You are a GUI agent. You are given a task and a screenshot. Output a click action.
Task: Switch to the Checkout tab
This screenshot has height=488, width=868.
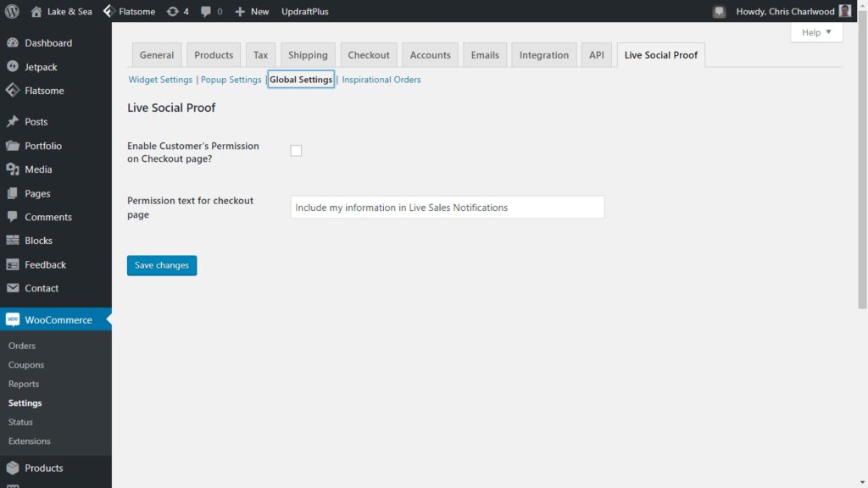369,55
